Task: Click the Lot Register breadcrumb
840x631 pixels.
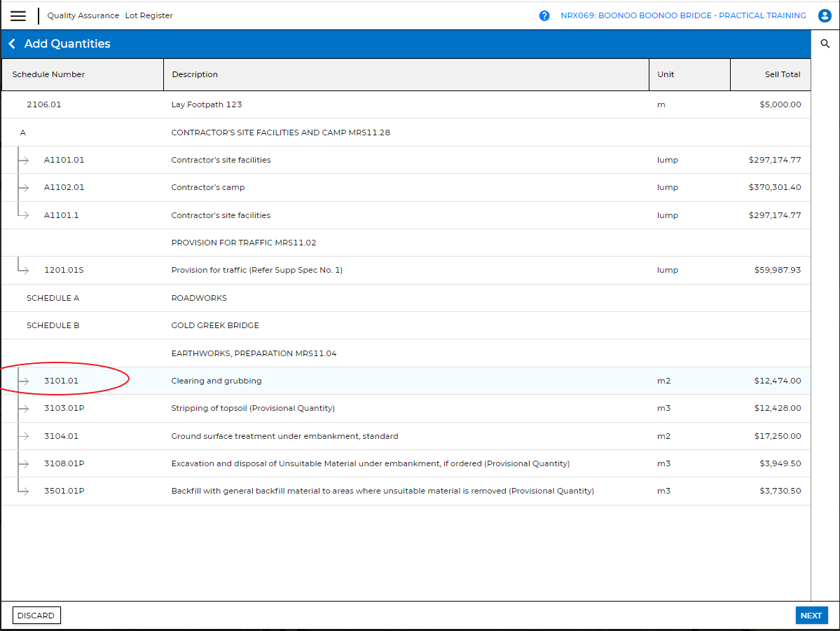Action: point(149,15)
